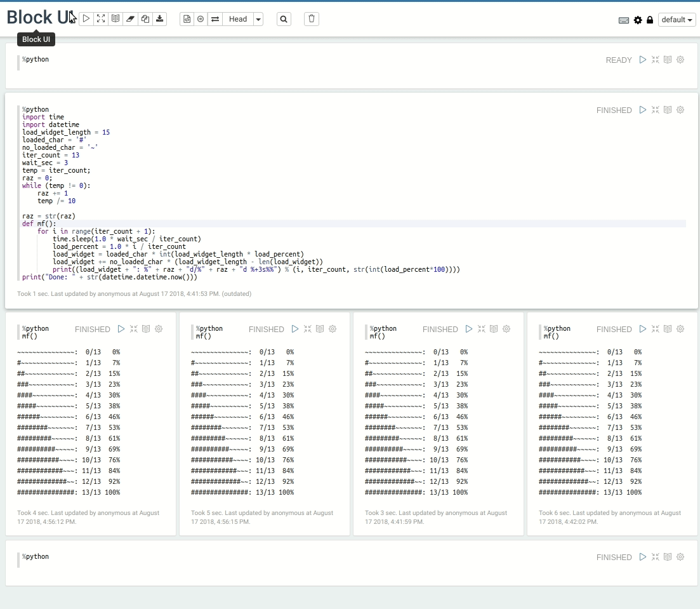The width and height of the screenshot is (700, 609).
Task: Toggle editor visibility in the READY paragraph
Action: pos(656,60)
